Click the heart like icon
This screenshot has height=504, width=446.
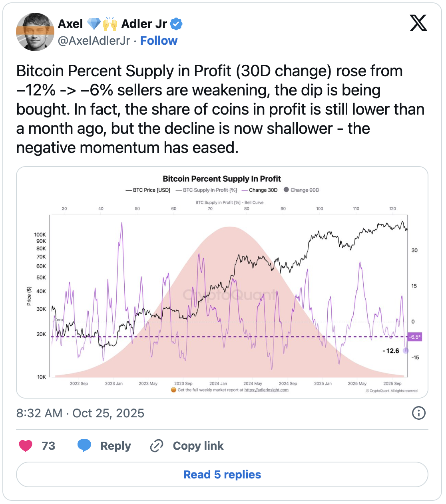[26, 446]
